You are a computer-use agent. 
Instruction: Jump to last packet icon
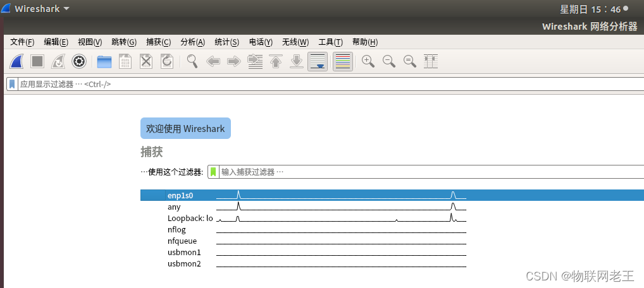pyautogui.click(x=296, y=61)
